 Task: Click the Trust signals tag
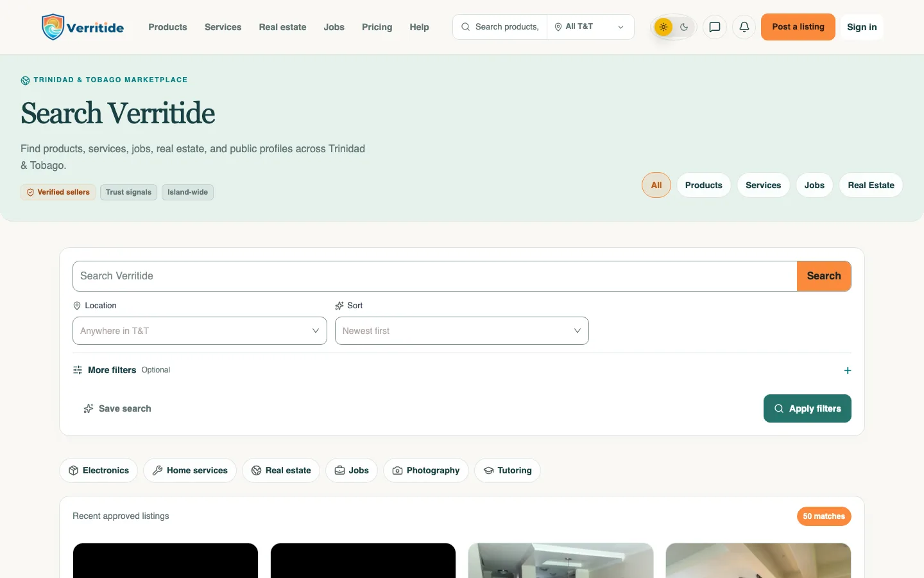[x=128, y=192]
